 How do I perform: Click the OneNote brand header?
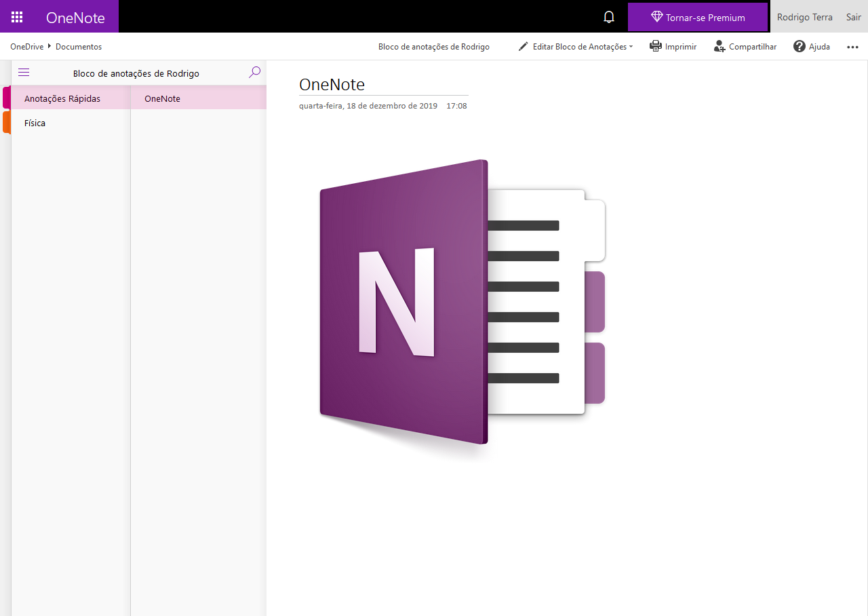(75, 18)
